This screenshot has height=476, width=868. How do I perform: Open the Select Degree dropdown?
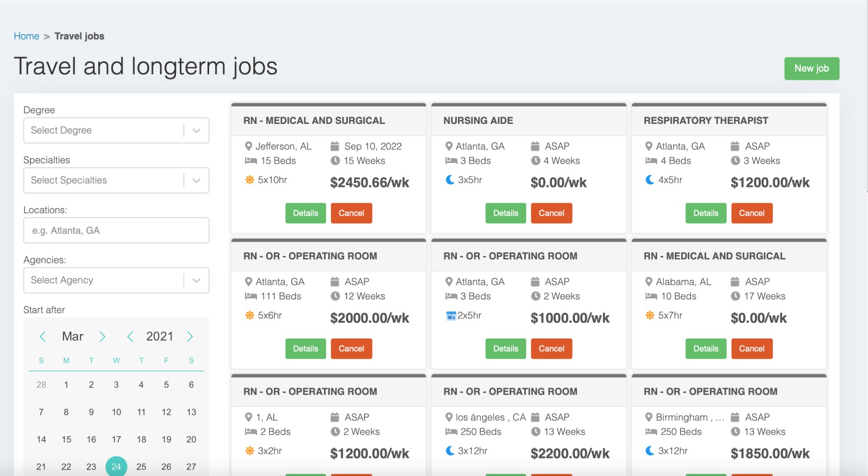pos(116,130)
